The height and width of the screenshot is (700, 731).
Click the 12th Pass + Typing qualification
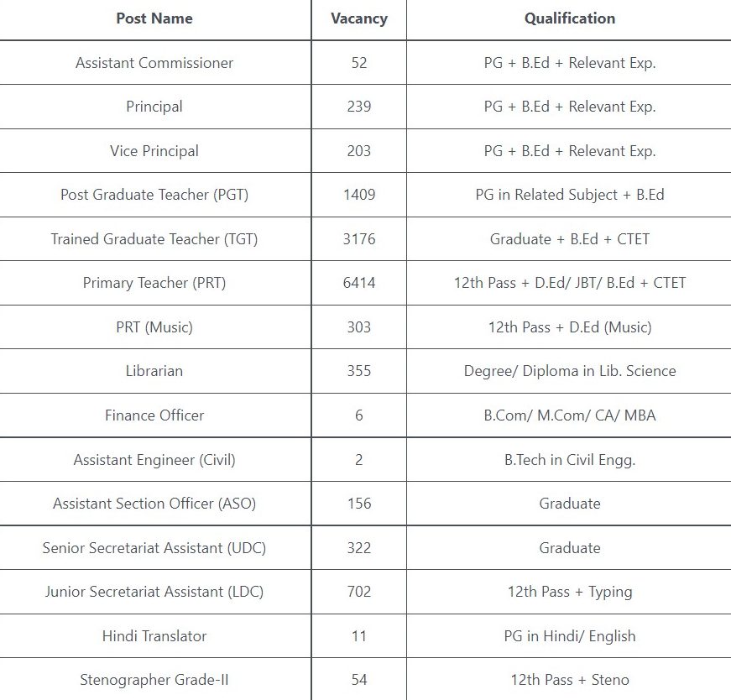tap(570, 592)
